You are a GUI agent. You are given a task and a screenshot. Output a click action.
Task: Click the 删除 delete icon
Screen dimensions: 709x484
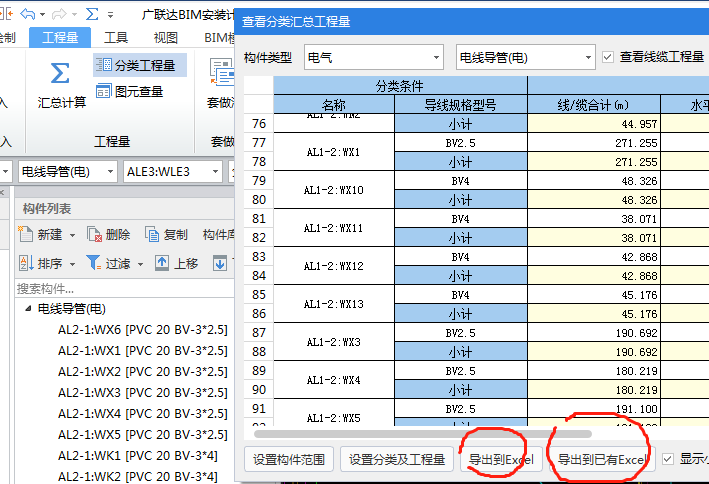click(95, 234)
